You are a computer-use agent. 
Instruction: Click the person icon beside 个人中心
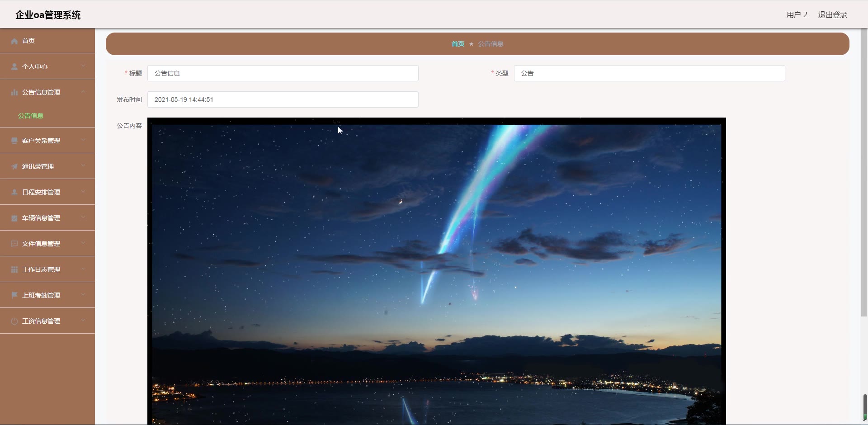pos(14,66)
